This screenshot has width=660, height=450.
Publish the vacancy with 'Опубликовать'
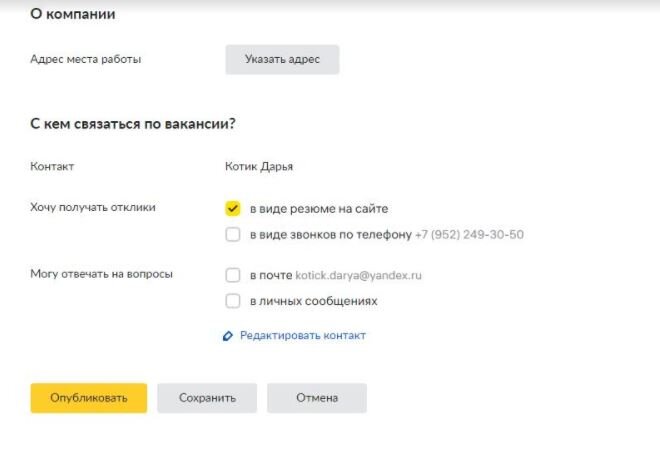pyautogui.click(x=89, y=398)
